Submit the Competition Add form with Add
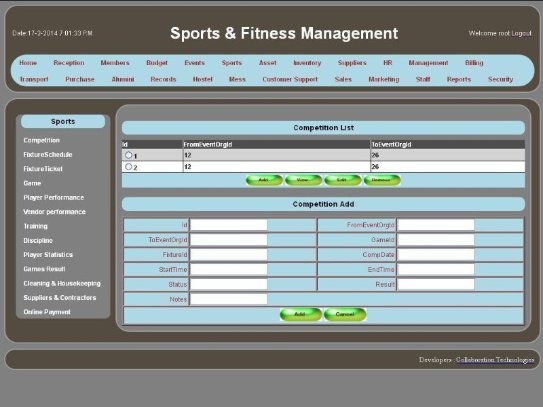 301,314
